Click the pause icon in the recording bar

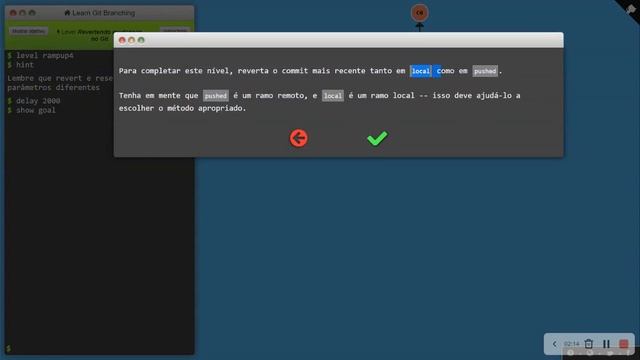click(606, 344)
